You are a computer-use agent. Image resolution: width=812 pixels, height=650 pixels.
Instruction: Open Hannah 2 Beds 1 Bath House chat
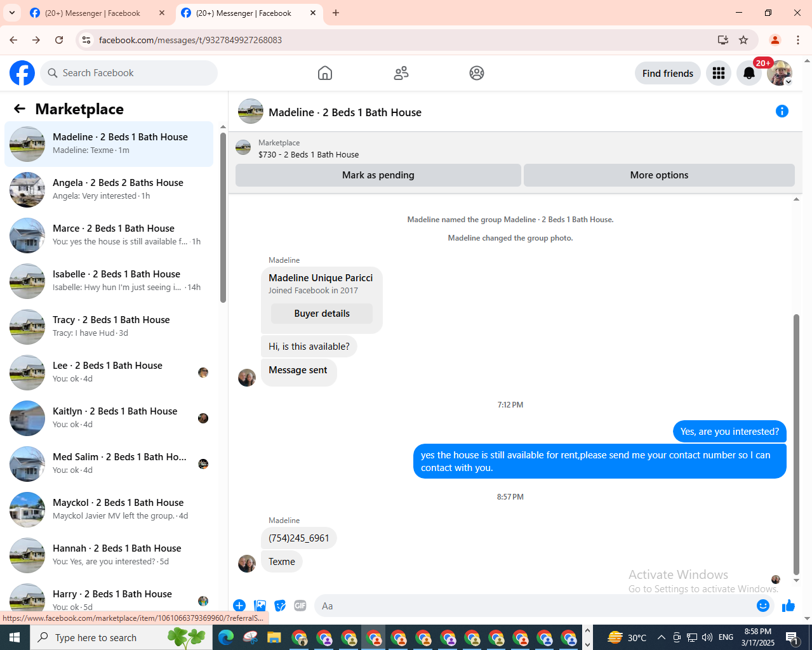[x=109, y=555]
